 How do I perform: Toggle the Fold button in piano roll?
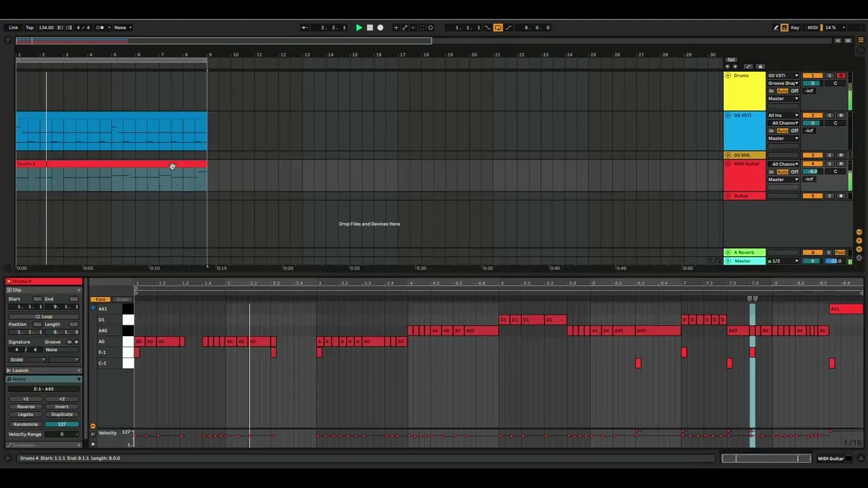pos(100,299)
